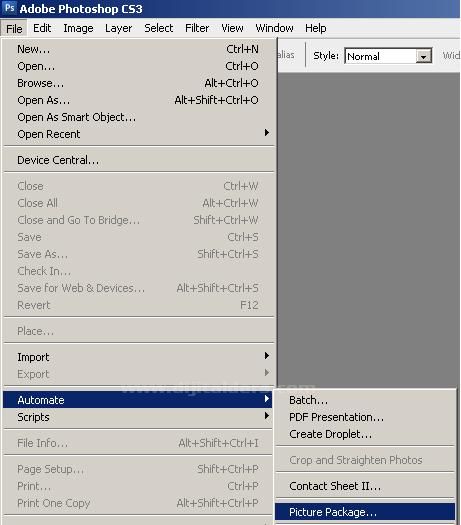The height and width of the screenshot is (525, 461).
Task: Open the Select menu
Action: pos(159,28)
